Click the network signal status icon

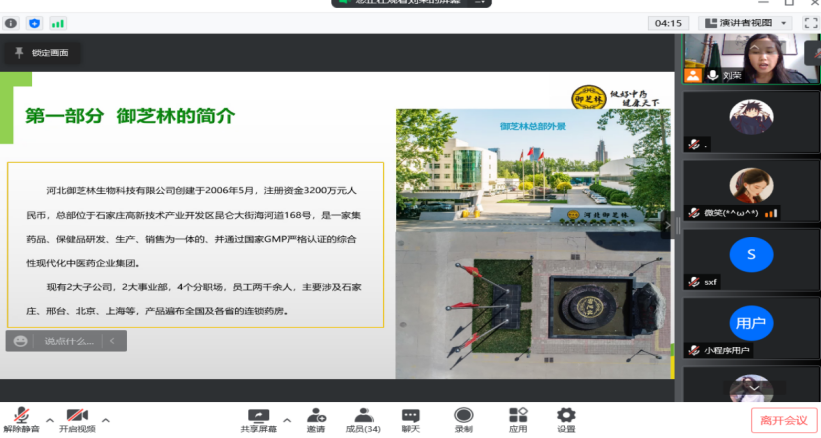pyautogui.click(x=58, y=22)
